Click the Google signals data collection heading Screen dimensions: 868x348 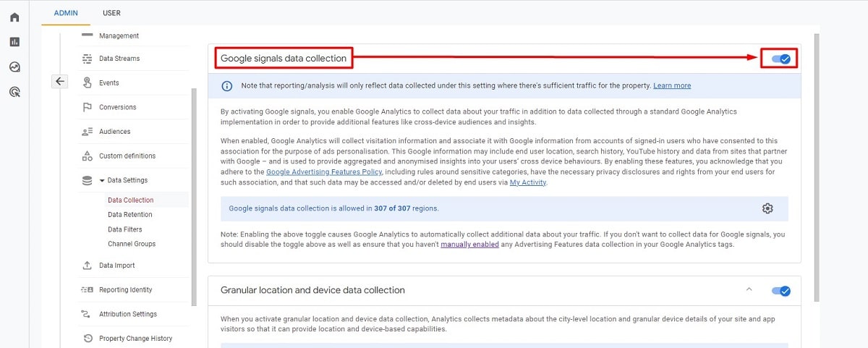click(284, 58)
